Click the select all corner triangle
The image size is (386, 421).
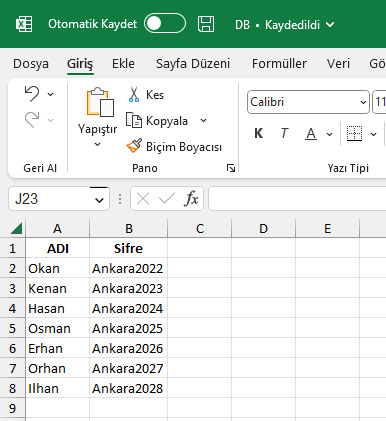(16, 229)
